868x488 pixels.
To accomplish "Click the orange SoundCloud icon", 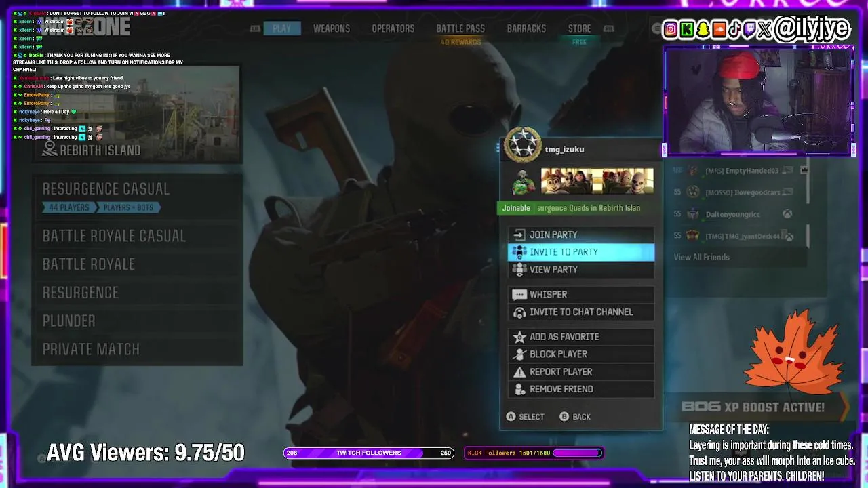I will [x=719, y=29].
